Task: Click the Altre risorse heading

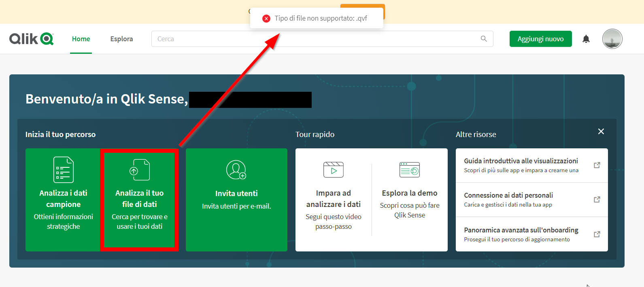Action: [x=476, y=134]
